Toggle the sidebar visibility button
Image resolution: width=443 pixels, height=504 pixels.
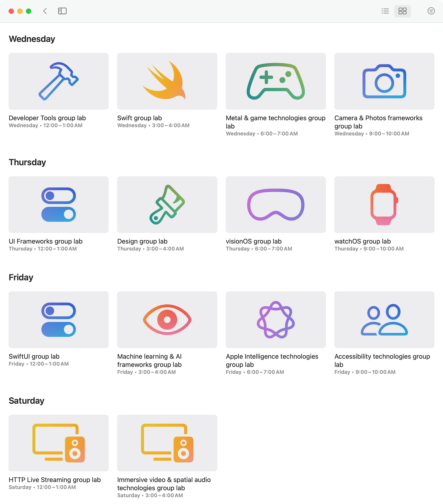tap(62, 11)
